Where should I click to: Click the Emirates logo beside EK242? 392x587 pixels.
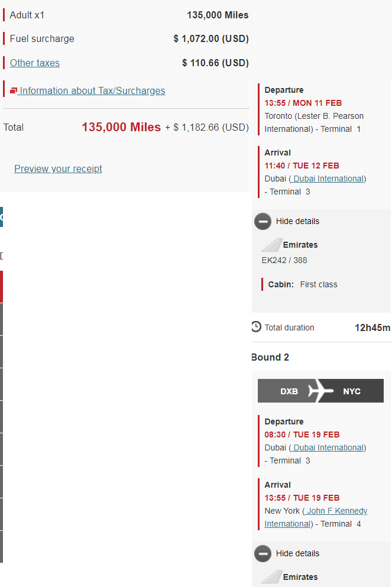271,245
